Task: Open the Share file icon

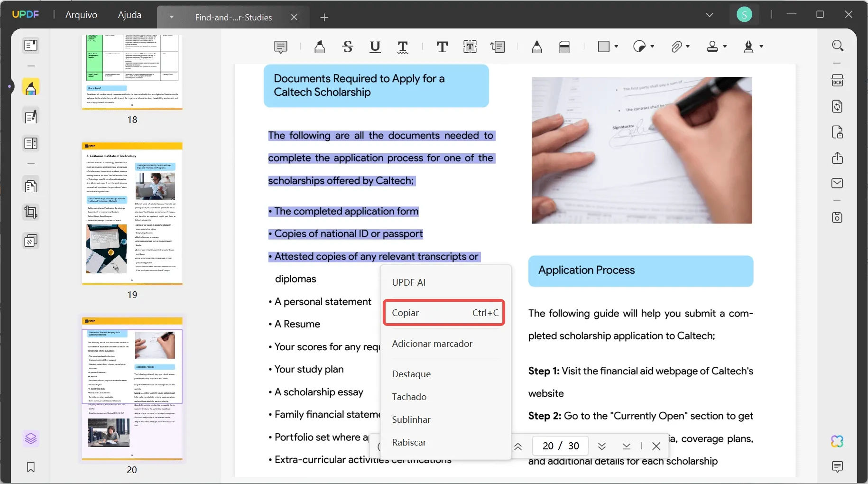Action: (x=838, y=158)
